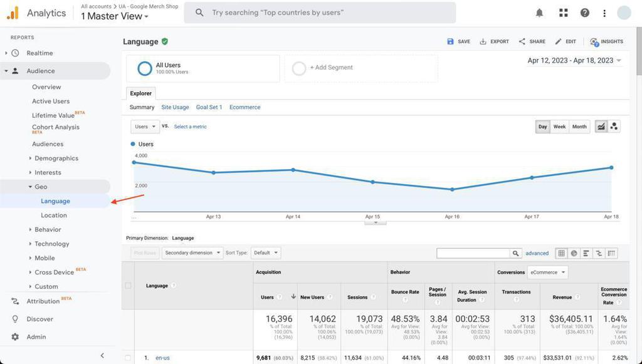
Task: Click the Discover lightbulb icon
Action: (x=15, y=319)
